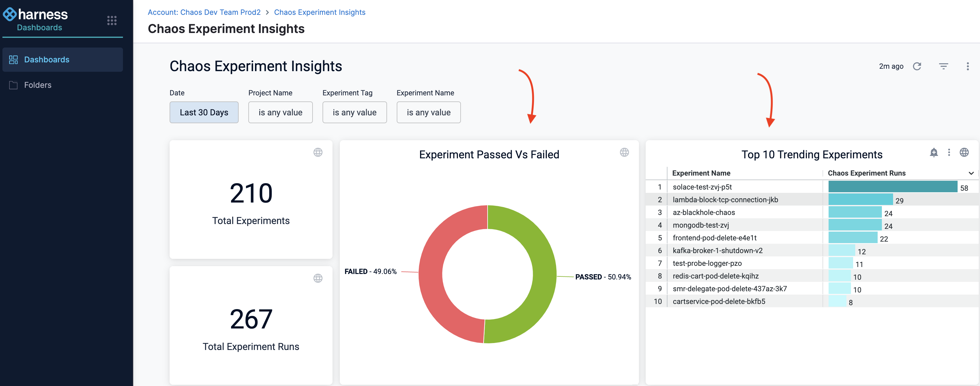The width and height of the screenshot is (980, 386).
Task: Open the Date filter Last 30 Days
Action: (x=204, y=113)
